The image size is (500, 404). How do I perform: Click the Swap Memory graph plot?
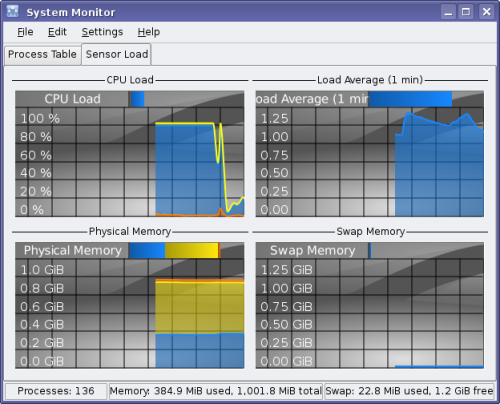(370, 313)
